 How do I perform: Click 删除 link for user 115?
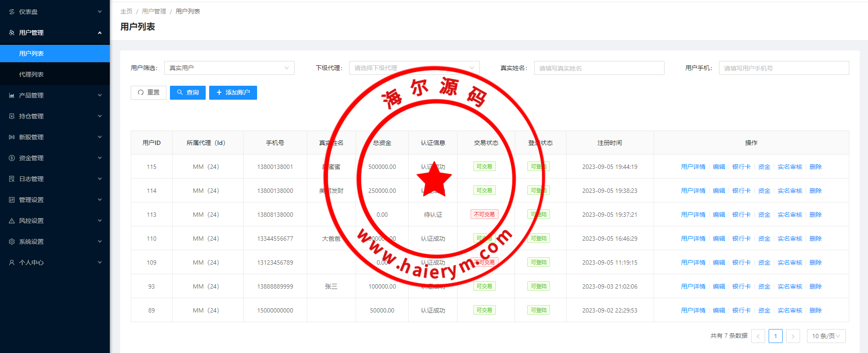(815, 167)
